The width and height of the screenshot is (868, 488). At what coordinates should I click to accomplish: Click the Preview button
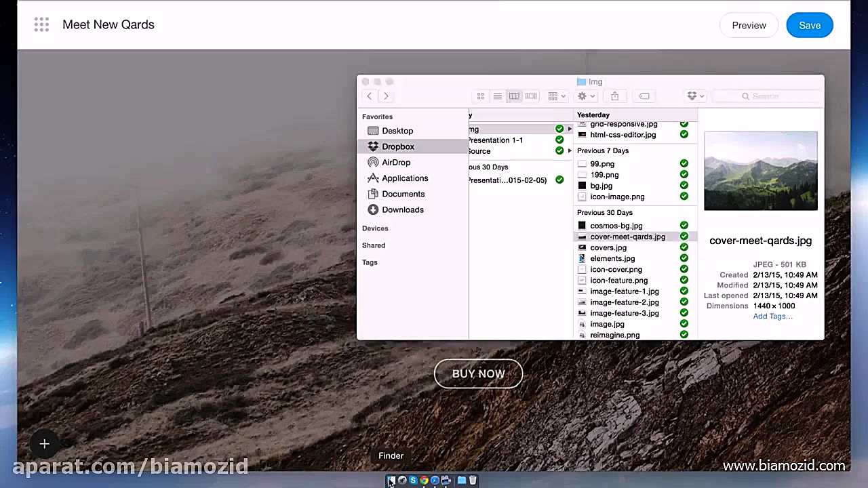749,25
